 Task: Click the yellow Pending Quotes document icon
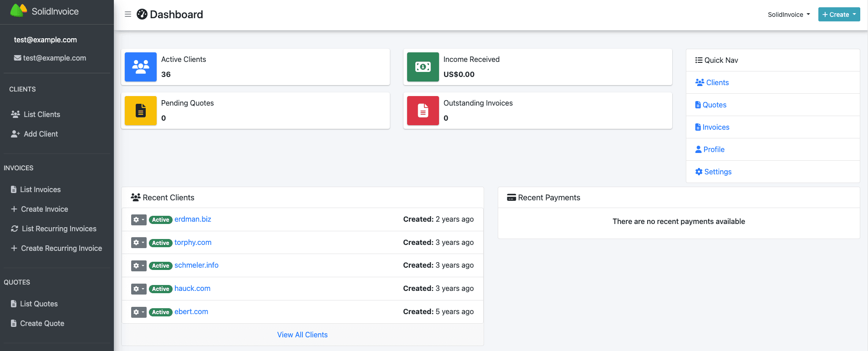click(141, 111)
